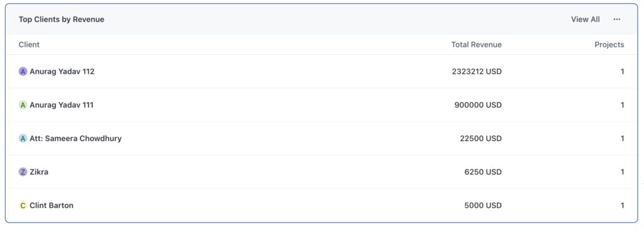The image size is (644, 230).
Task: Open the three-dot more options menu
Action: click(616, 20)
